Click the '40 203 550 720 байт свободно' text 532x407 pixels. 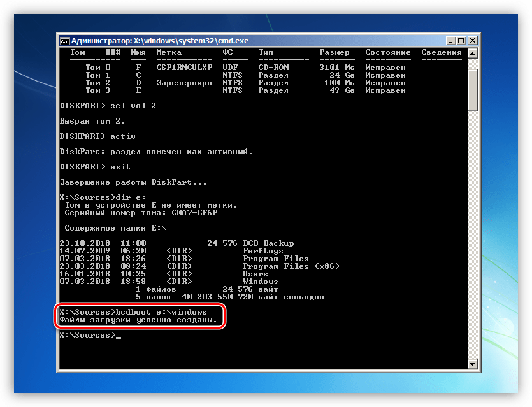tap(253, 297)
